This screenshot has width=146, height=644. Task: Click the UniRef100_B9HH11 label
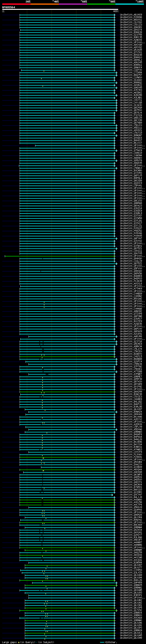[x=131, y=65]
